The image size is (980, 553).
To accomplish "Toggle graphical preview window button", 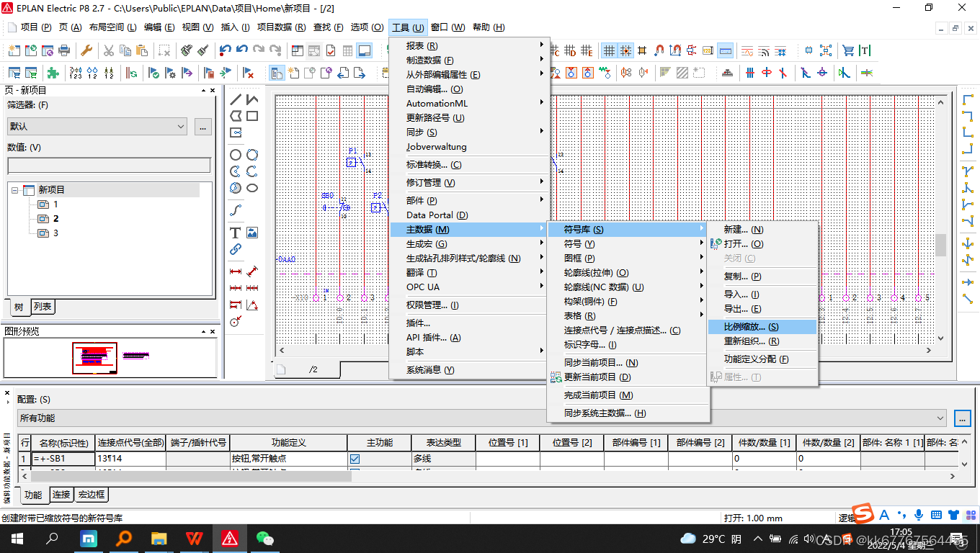I will 364,50.
